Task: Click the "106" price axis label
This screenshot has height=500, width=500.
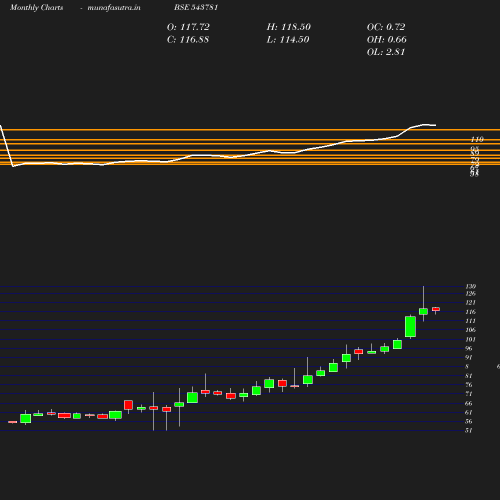Action: (x=471, y=330)
